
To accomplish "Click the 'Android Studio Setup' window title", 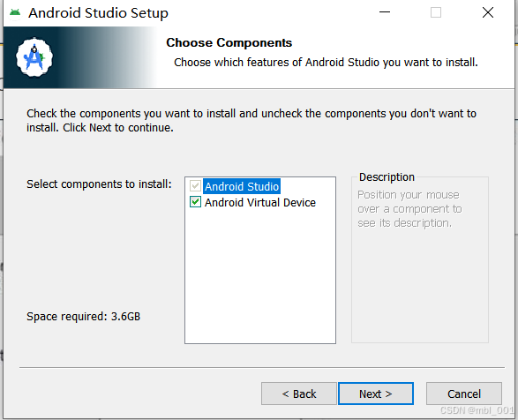I will coord(98,13).
